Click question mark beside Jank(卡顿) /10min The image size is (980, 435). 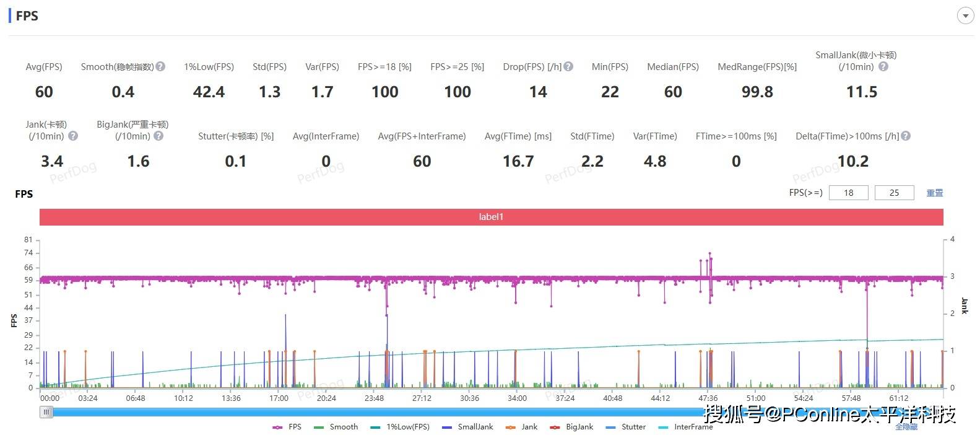point(72,136)
